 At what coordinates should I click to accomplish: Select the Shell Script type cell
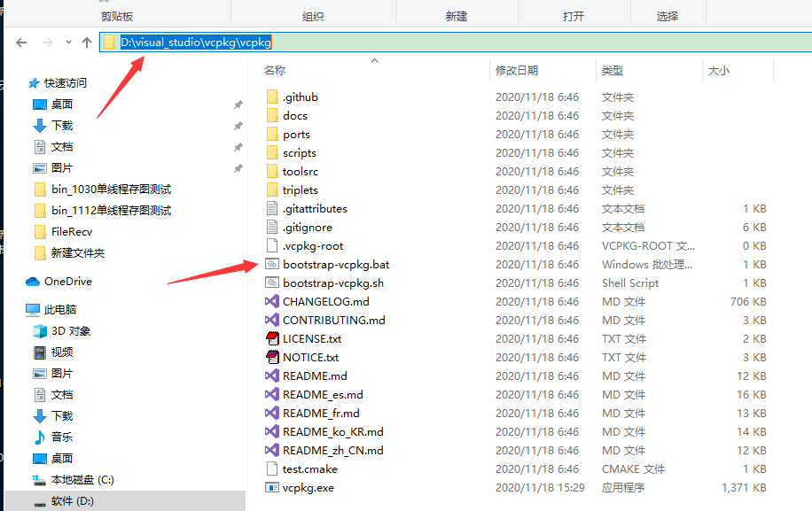(x=629, y=283)
